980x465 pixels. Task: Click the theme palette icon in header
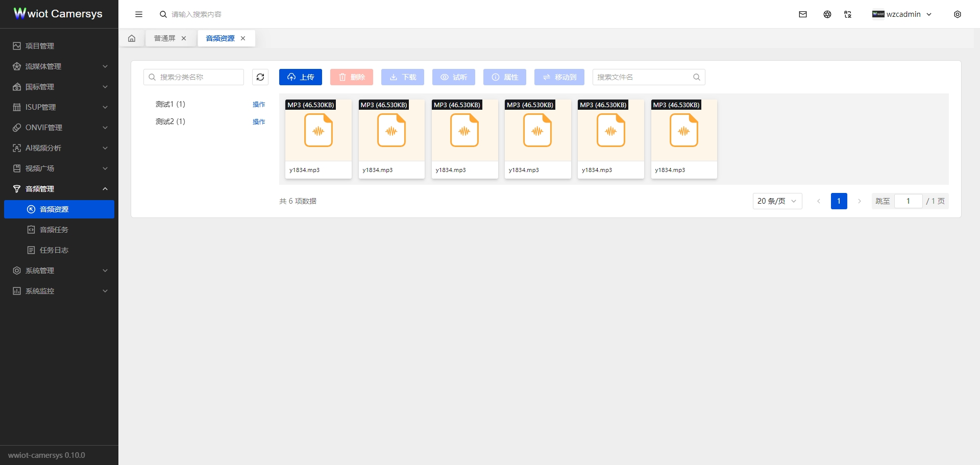click(827, 14)
